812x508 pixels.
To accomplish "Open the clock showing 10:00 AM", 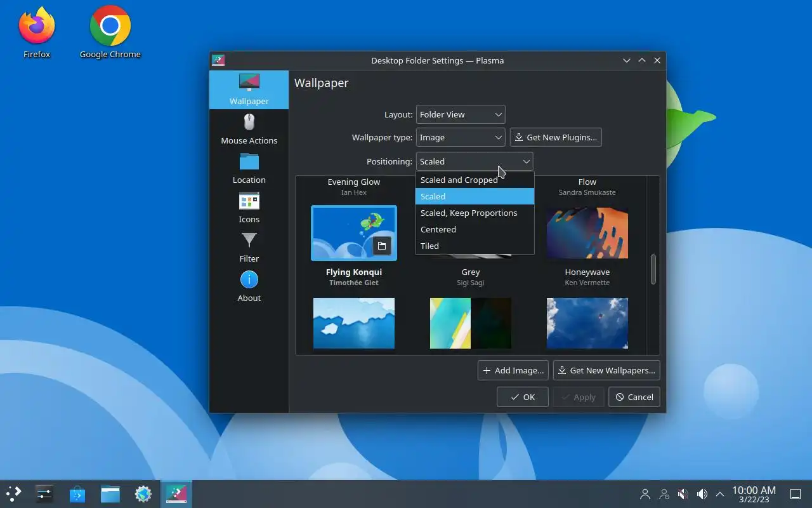I will (754, 494).
